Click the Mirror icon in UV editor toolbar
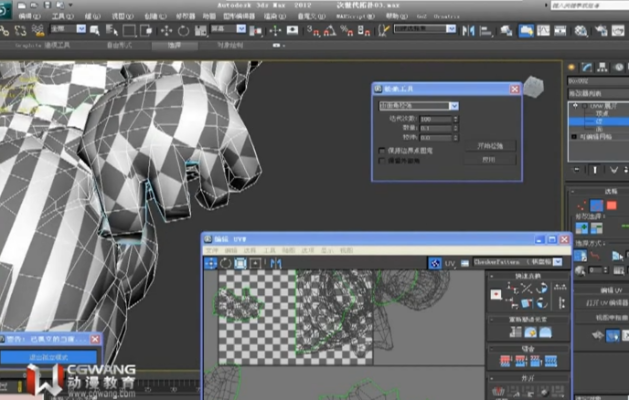629x400 pixels. click(x=276, y=263)
